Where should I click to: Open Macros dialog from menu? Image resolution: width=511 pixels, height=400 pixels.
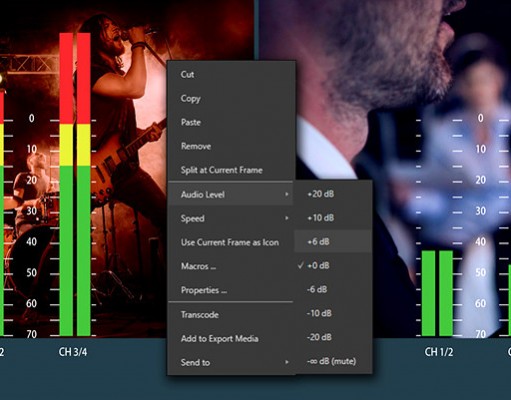point(231,266)
